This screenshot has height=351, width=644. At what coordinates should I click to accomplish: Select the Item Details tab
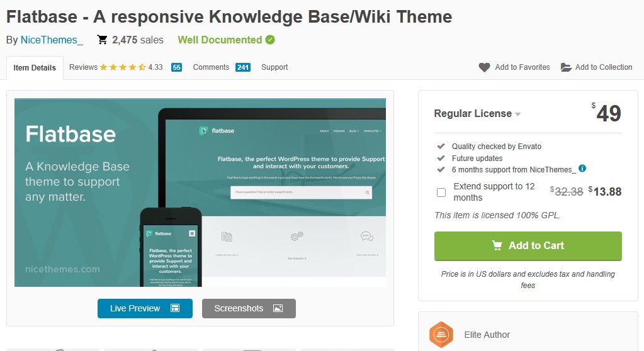point(35,68)
